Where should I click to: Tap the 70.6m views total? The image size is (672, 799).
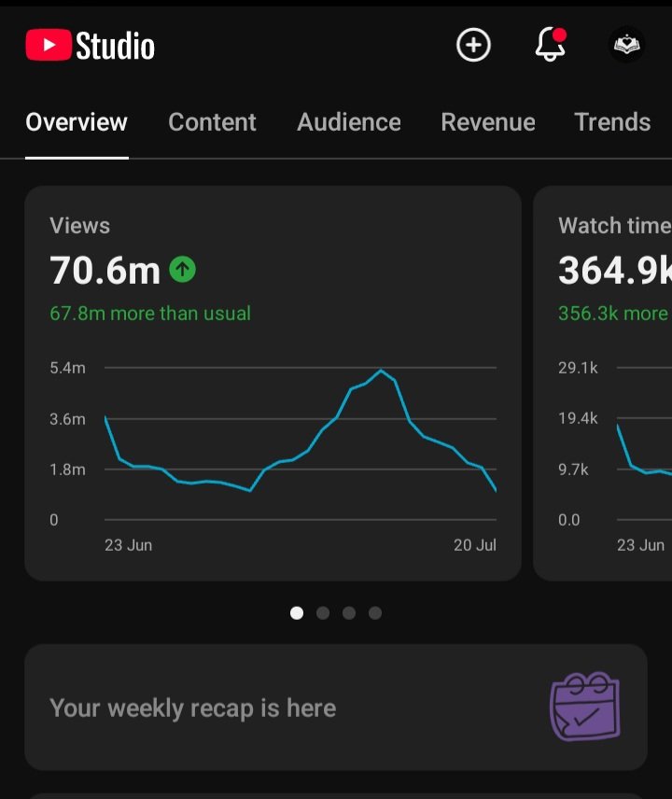[105, 270]
